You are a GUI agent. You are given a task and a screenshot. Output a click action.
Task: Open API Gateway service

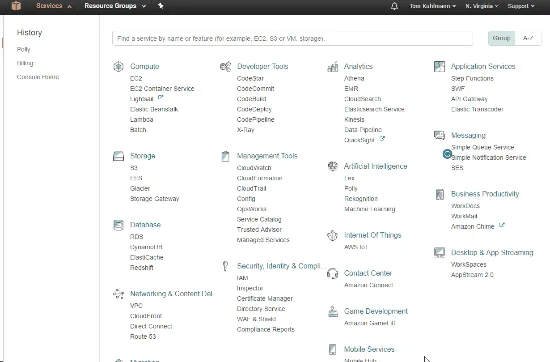click(469, 99)
